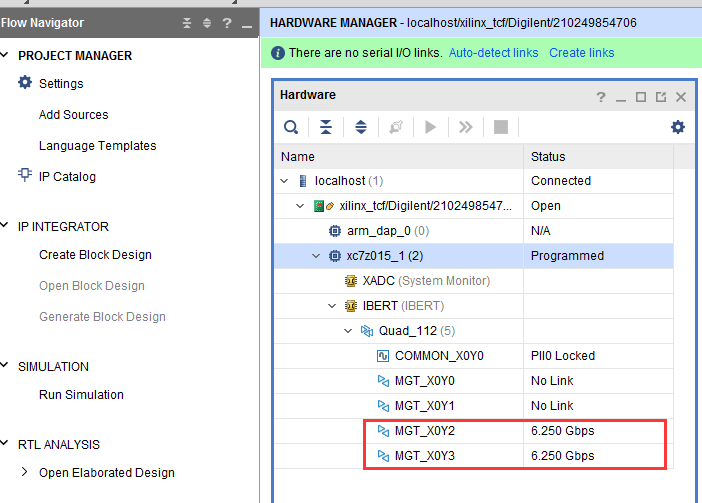Viewport: 702px width, 503px height.
Task: Click the stop trigger square icon
Action: [x=501, y=128]
